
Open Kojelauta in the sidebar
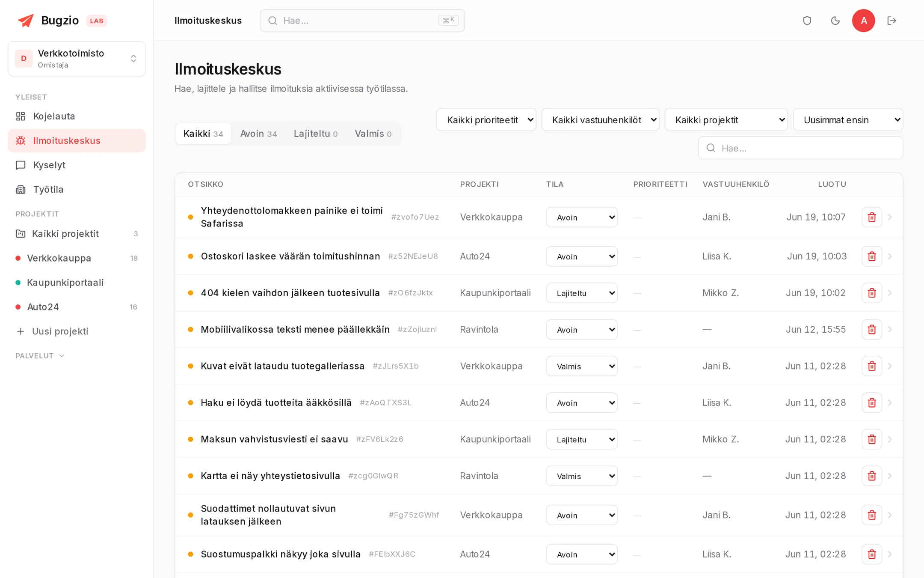tap(77, 116)
